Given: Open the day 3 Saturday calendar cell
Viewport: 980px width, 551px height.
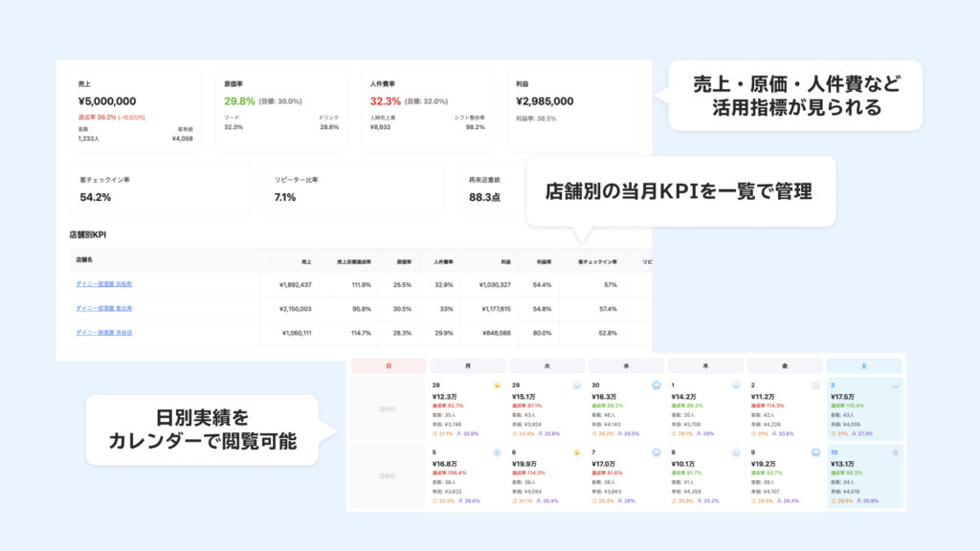Looking at the screenshot, I should [863, 408].
